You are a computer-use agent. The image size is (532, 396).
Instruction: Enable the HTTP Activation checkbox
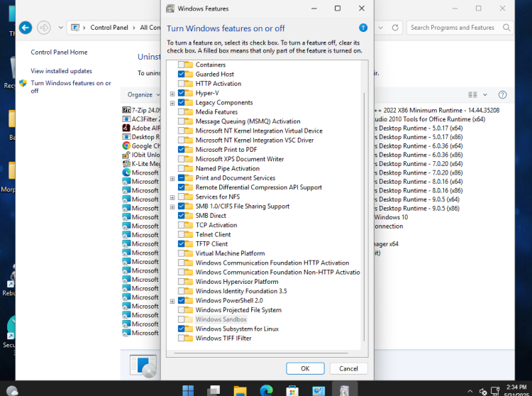click(x=181, y=84)
